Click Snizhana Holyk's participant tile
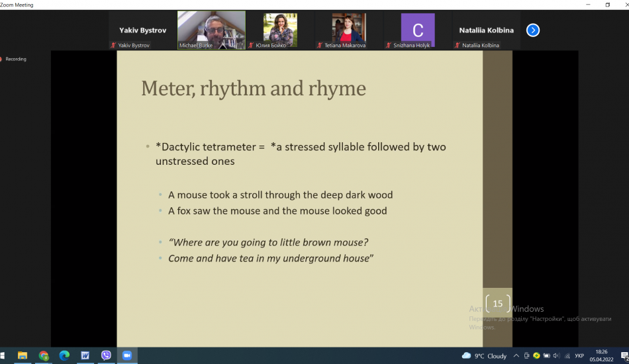This screenshot has width=629, height=364. click(418, 30)
